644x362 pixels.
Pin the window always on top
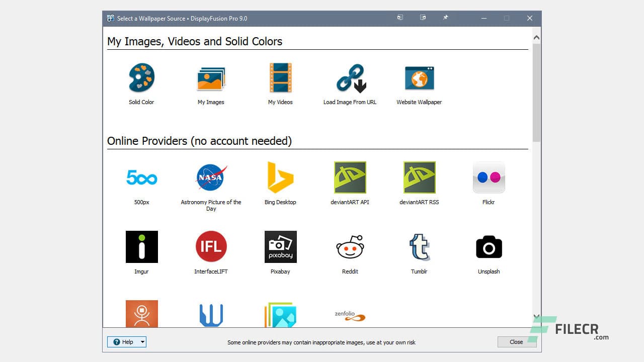[445, 18]
